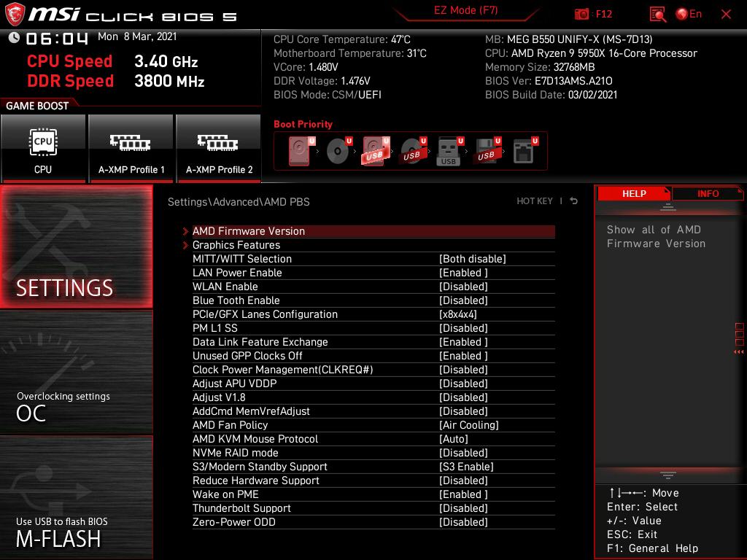Toggle Clock Power Management(CLKREQ#) setting
The image size is (747, 560).
click(x=373, y=369)
